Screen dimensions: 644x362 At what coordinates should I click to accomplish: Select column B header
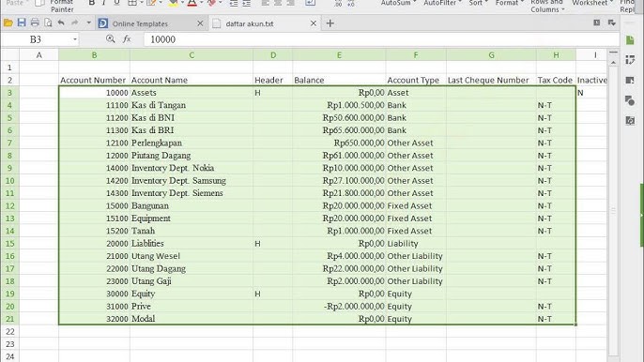pyautogui.click(x=94, y=55)
